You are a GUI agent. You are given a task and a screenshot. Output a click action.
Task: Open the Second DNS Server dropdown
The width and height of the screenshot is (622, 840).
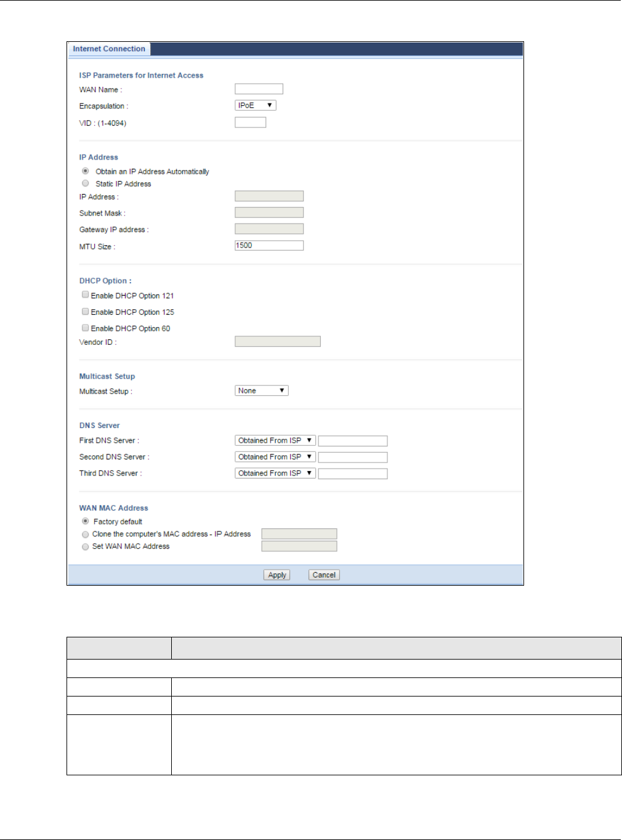click(275, 457)
